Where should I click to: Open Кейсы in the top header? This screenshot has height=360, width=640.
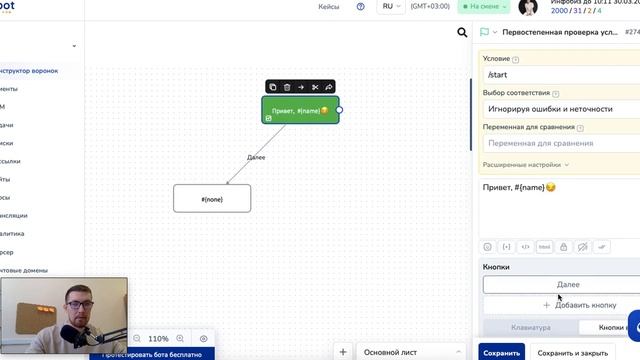[x=329, y=7]
